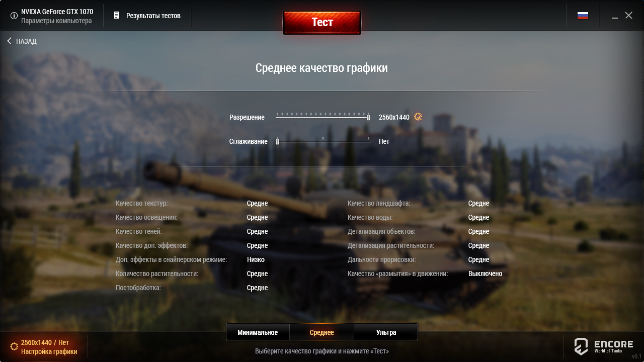Close the Encore window
The image size is (644, 362).
coord(629,16)
